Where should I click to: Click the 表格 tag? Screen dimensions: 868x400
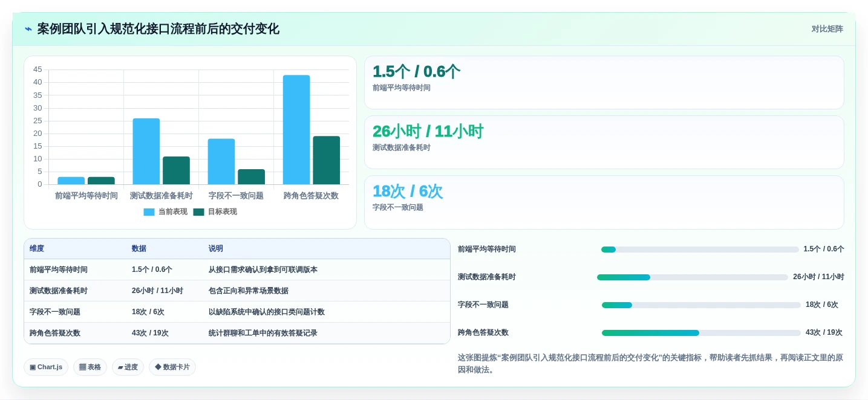pos(90,367)
